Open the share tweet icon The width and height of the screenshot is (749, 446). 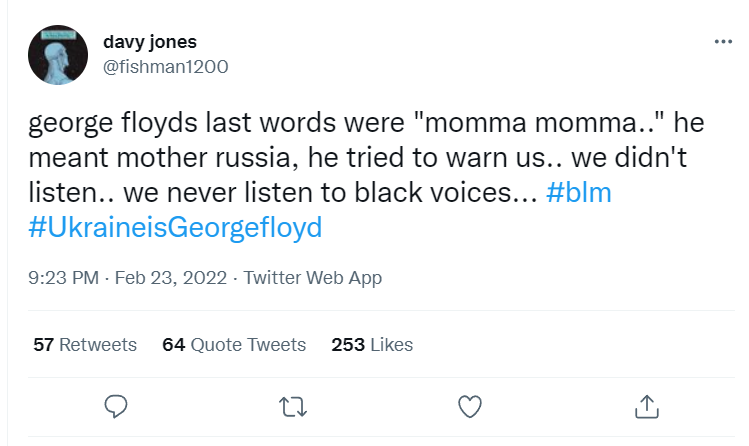tap(646, 406)
